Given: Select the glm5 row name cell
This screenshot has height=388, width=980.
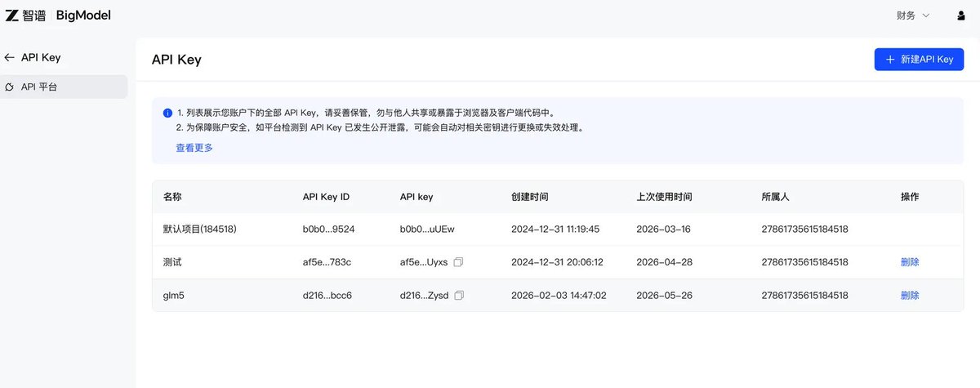Looking at the screenshot, I should (x=173, y=295).
